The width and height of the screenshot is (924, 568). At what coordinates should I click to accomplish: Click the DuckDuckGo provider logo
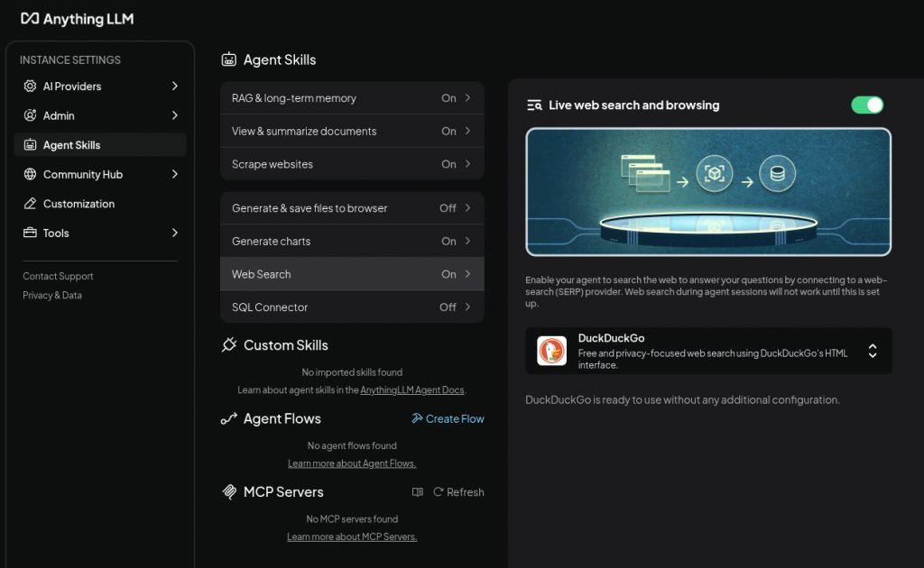[x=551, y=351]
